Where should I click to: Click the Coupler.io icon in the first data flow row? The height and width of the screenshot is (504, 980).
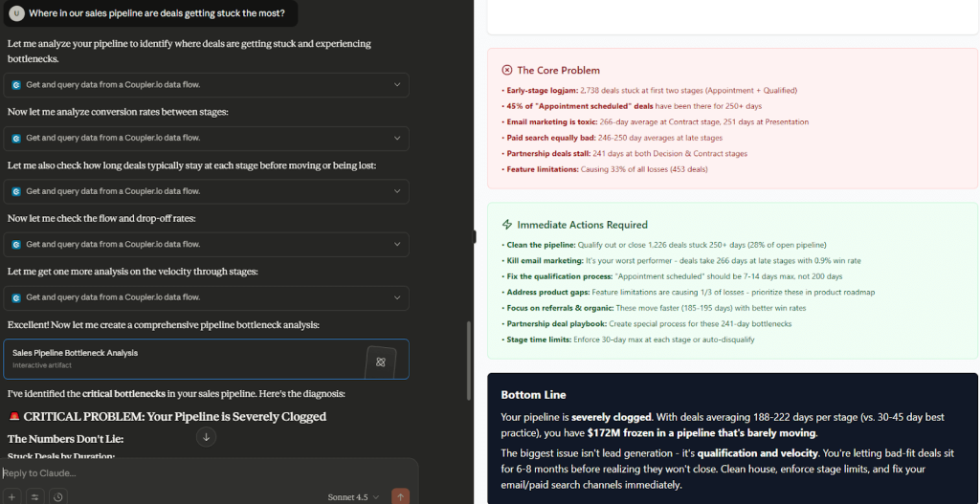tap(16, 85)
